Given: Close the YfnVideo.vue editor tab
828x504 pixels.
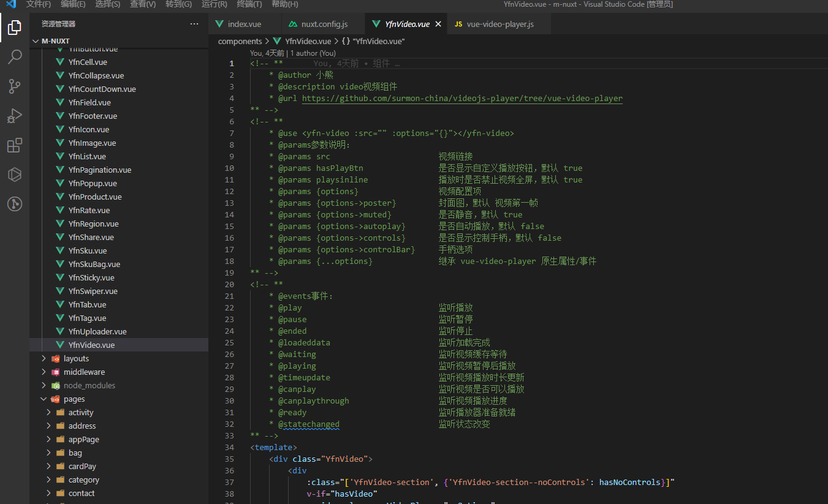Looking at the screenshot, I should pos(438,24).
